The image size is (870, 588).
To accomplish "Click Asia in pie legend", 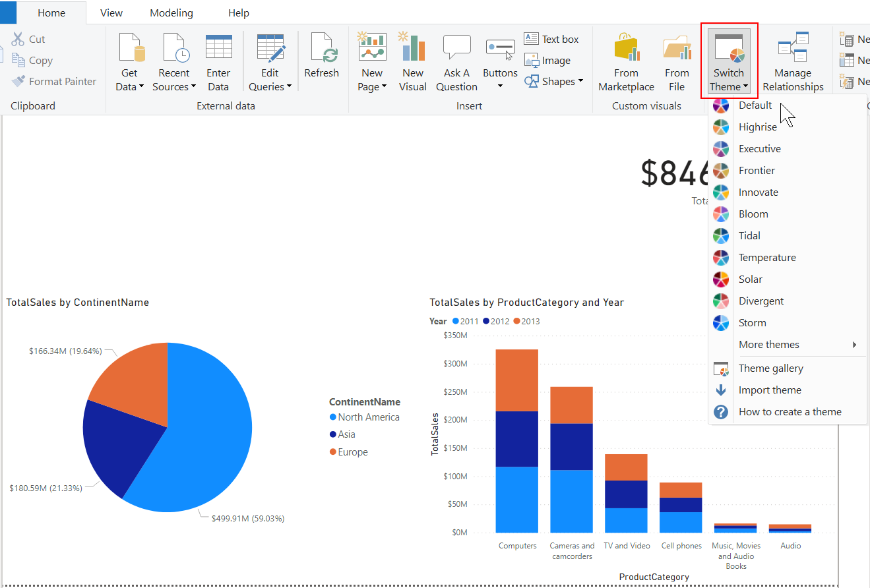I will point(342,434).
